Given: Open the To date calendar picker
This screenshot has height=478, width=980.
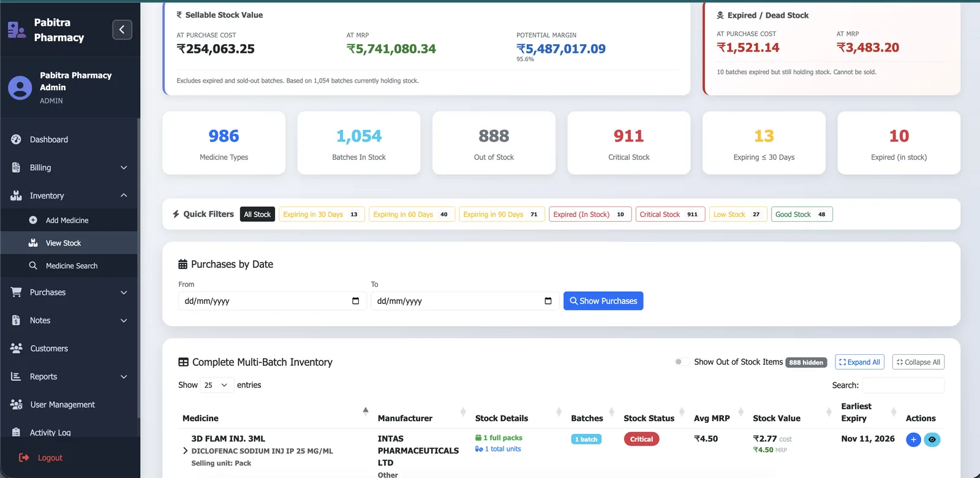Looking at the screenshot, I should point(548,301).
